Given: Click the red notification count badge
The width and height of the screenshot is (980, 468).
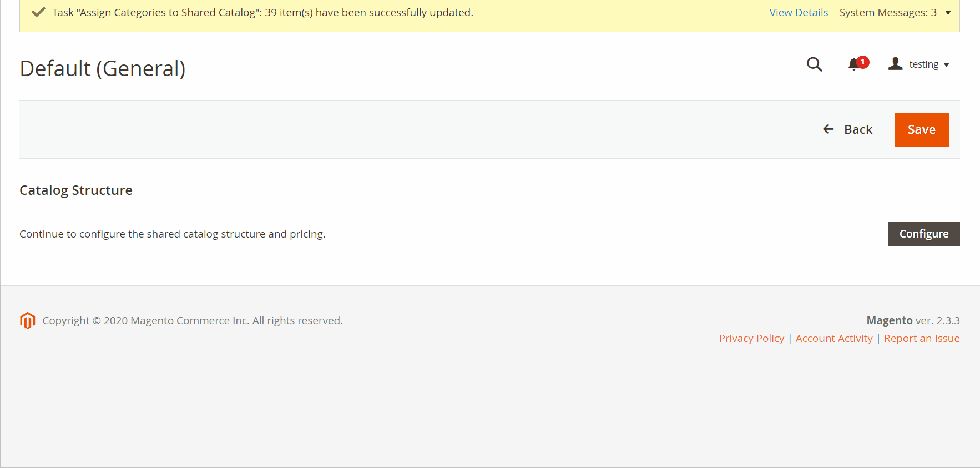Looking at the screenshot, I should [x=863, y=62].
